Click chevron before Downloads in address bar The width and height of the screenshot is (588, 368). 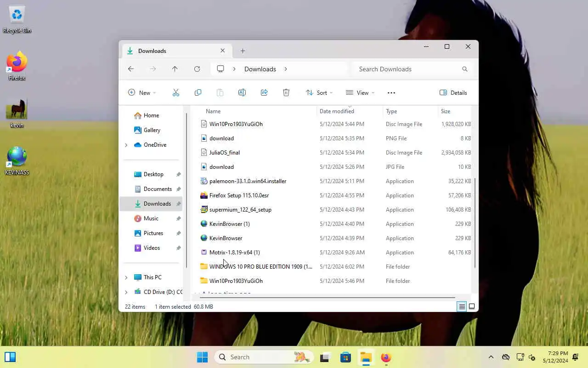(234, 69)
